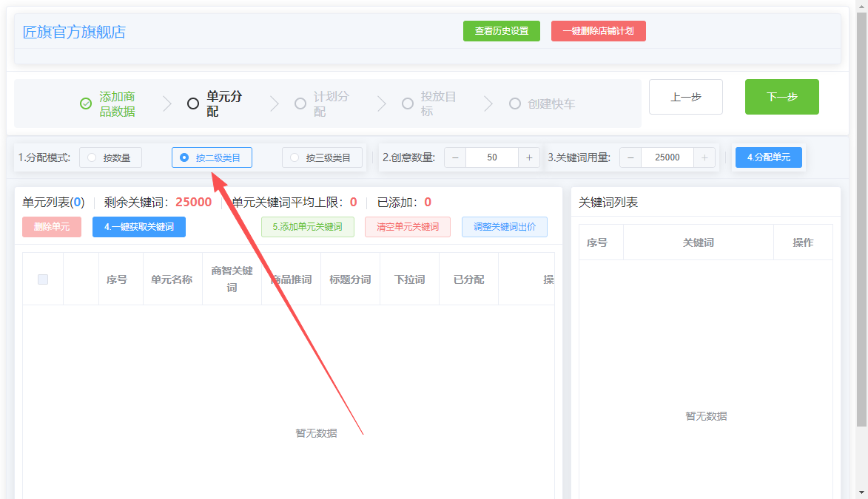Decrease 关键词用量 with the minus button
This screenshot has height=499, width=868.
tap(630, 157)
